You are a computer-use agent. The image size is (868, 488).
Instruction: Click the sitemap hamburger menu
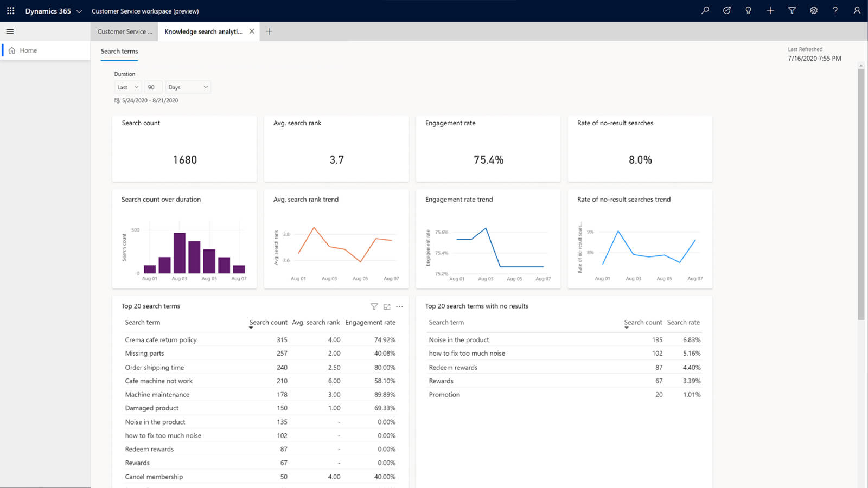(9, 31)
